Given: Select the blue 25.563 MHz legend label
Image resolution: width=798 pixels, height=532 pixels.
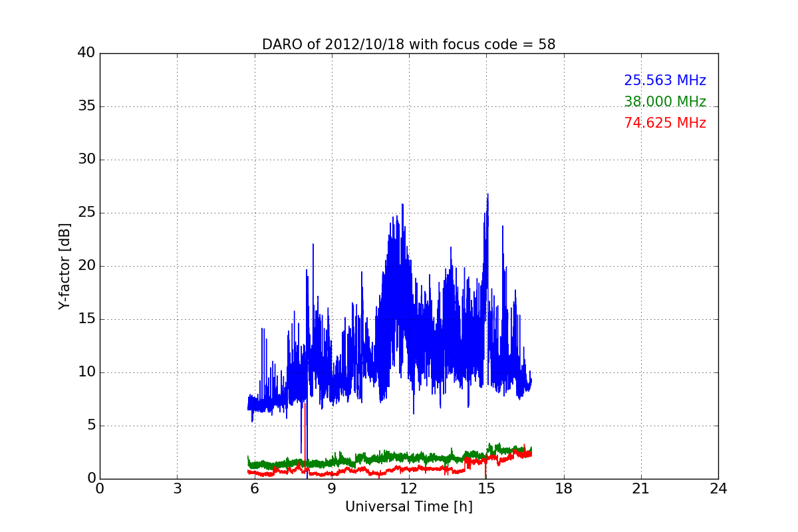Looking at the screenshot, I should click(x=665, y=80).
